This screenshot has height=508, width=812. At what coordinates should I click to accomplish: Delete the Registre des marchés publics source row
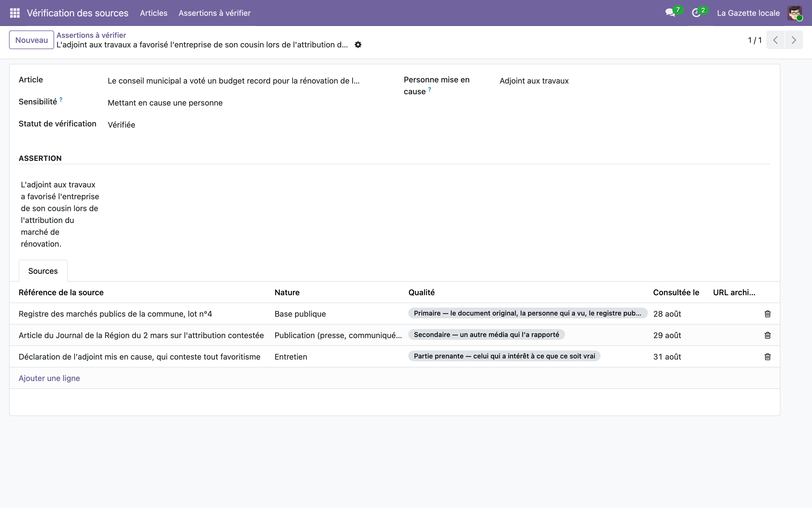[767, 314]
